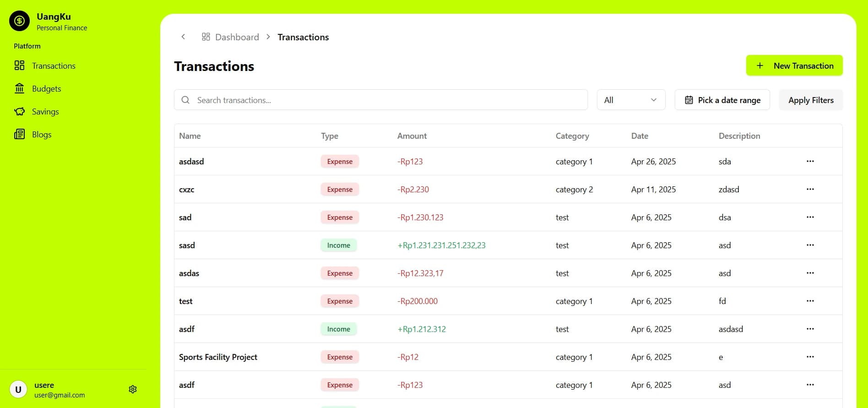Open Savings in the sidebar
Image resolution: width=868 pixels, height=408 pixels.
point(37,112)
